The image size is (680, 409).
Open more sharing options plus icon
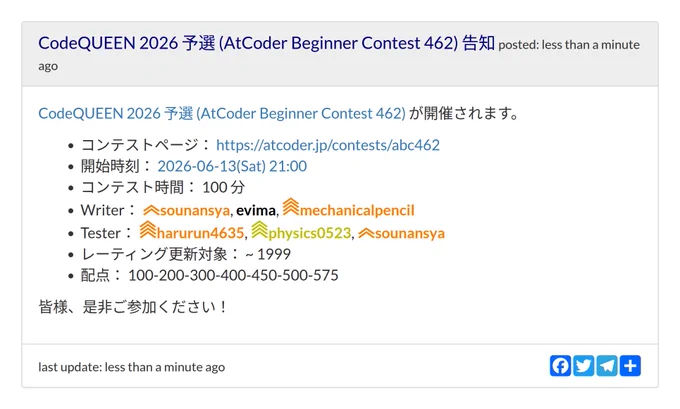point(630,366)
